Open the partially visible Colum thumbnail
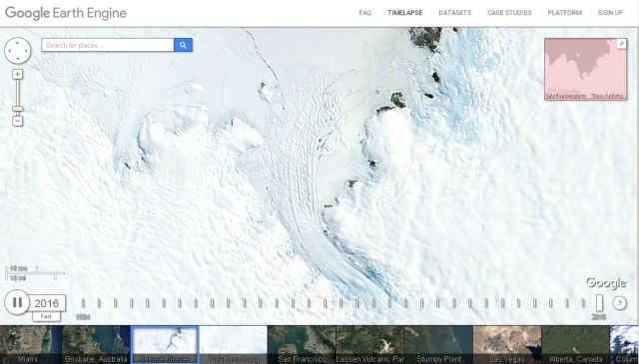 [x=625, y=344]
